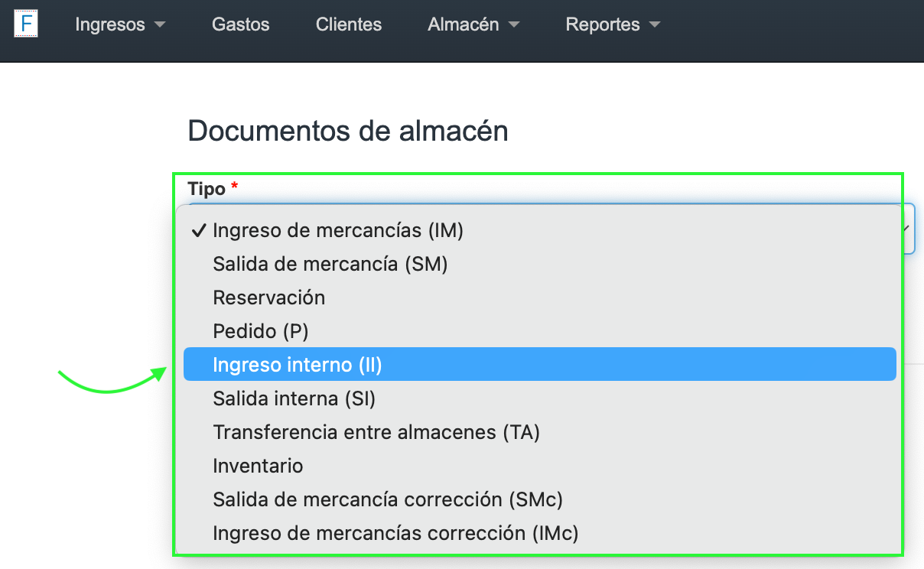Choose Salida interna (SI) option
Viewport: 924px width, 569px height.
[294, 398]
